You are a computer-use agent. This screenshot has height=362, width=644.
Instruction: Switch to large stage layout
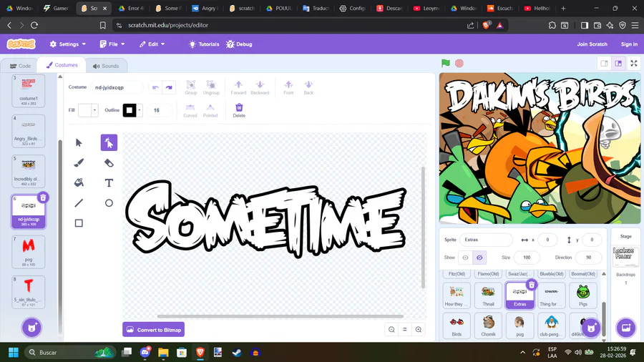tap(618, 63)
